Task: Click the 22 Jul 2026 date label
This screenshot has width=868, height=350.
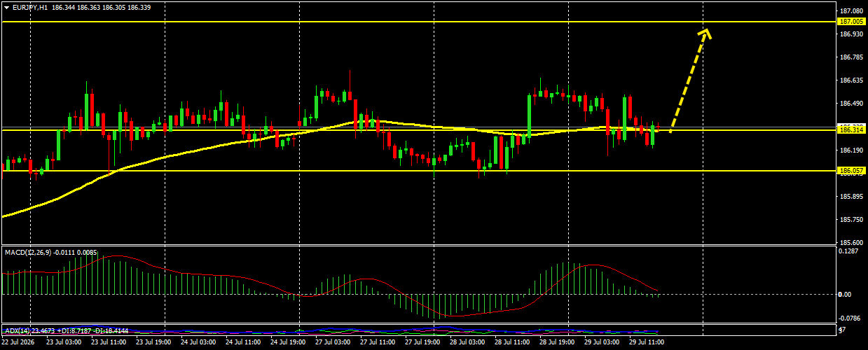Action: pyautogui.click(x=20, y=342)
